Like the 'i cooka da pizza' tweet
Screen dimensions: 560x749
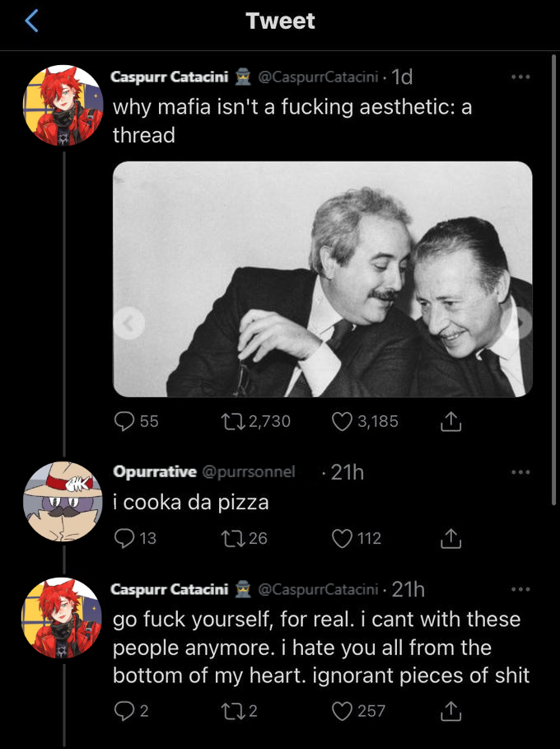tap(342, 538)
